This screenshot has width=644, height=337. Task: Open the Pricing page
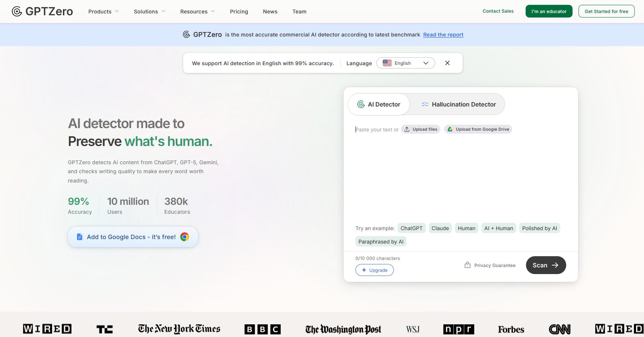[239, 12]
